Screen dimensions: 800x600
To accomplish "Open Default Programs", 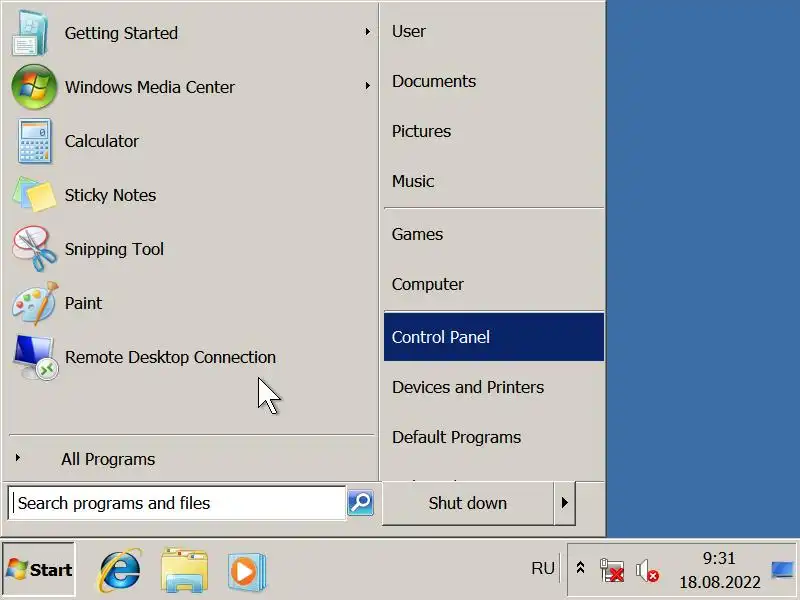I will (493, 437).
